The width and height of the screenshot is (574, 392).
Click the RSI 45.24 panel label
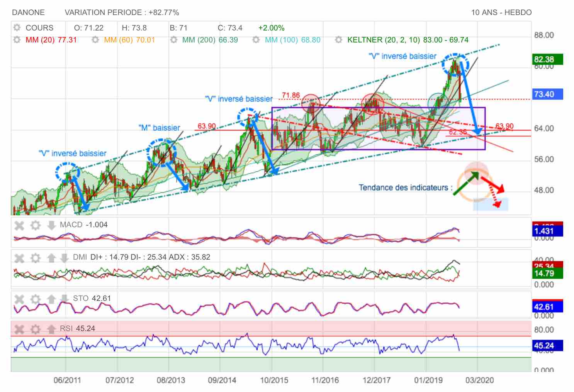[x=77, y=328]
